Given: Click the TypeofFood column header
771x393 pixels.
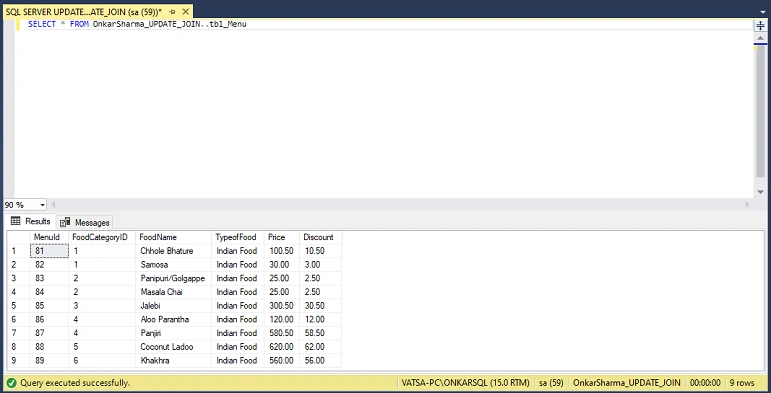Looking at the screenshot, I should pos(238,237).
